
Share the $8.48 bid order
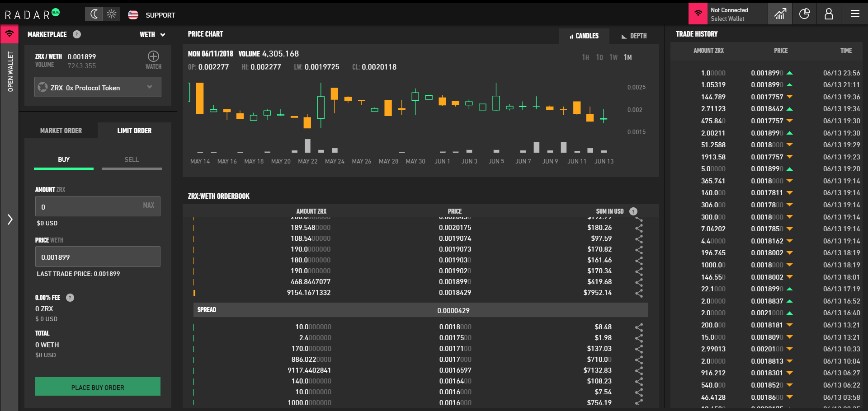pyautogui.click(x=639, y=327)
